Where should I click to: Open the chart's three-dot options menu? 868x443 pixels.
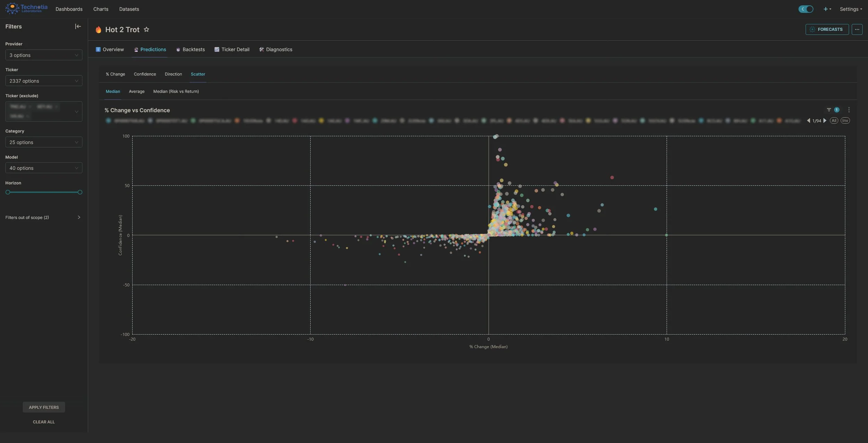pos(849,110)
